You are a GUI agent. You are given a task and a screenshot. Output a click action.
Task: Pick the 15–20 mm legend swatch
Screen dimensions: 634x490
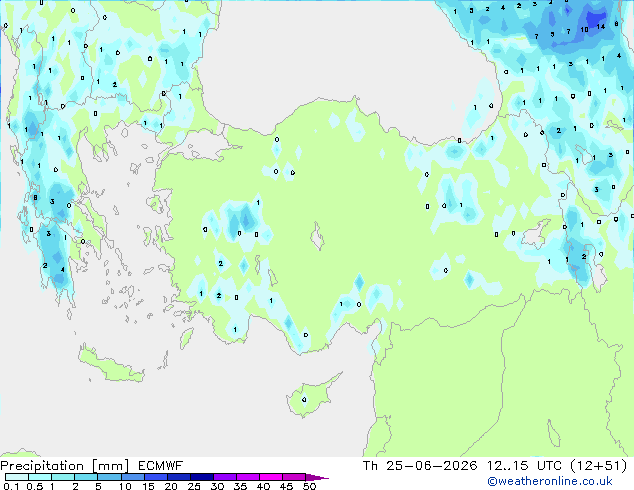click(x=155, y=477)
